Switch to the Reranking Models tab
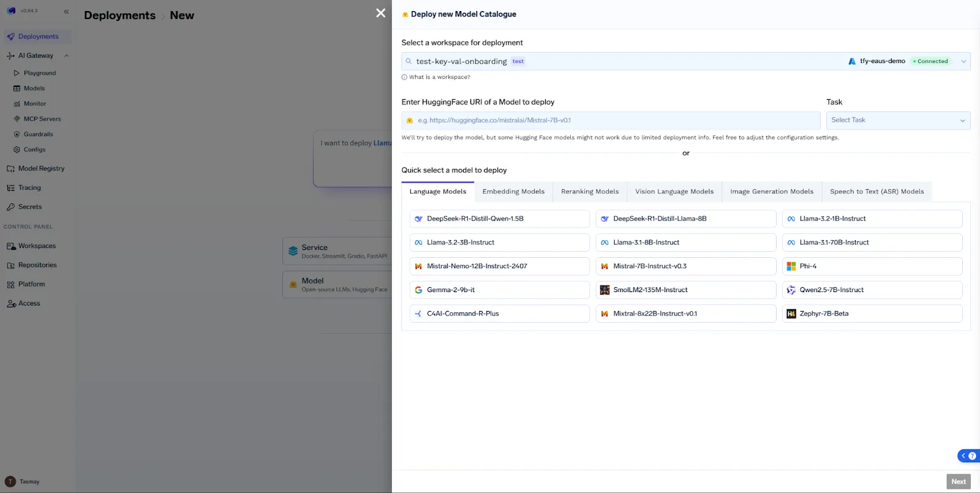 tap(590, 192)
